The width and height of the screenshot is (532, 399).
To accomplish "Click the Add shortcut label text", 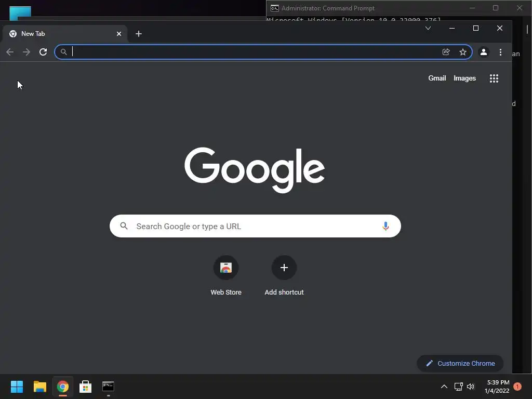I will (284, 292).
